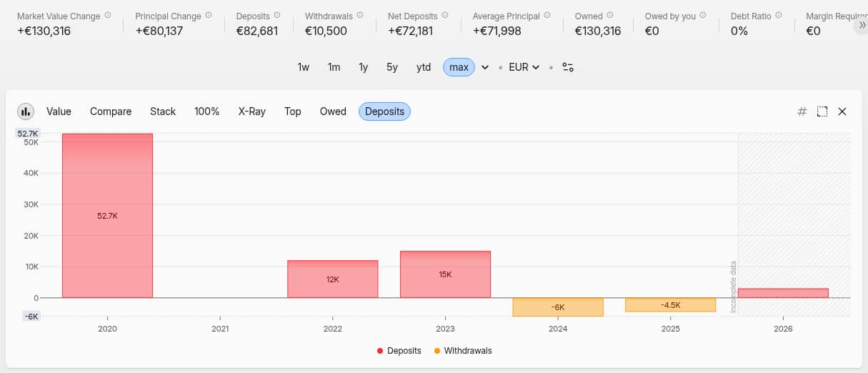Switch to the Value tab

coord(59,111)
